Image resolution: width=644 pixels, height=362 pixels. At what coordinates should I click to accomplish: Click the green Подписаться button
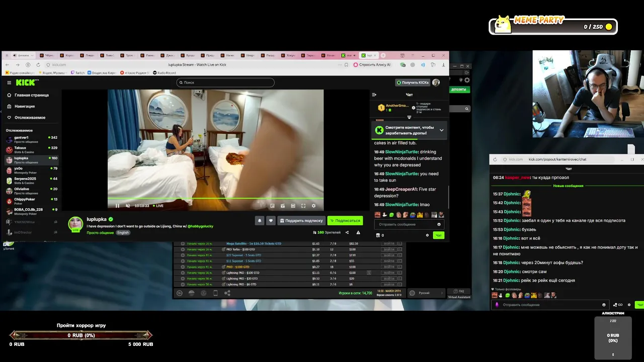pos(345,220)
